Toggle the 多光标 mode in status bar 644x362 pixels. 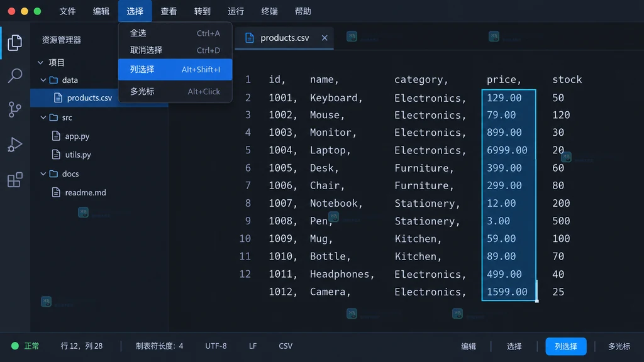pyautogui.click(x=619, y=346)
